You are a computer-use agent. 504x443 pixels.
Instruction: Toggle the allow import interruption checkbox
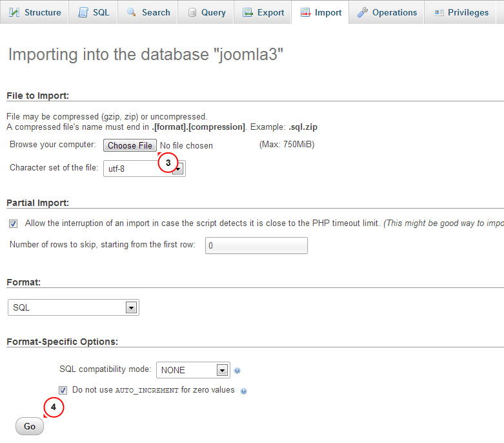tap(13, 223)
